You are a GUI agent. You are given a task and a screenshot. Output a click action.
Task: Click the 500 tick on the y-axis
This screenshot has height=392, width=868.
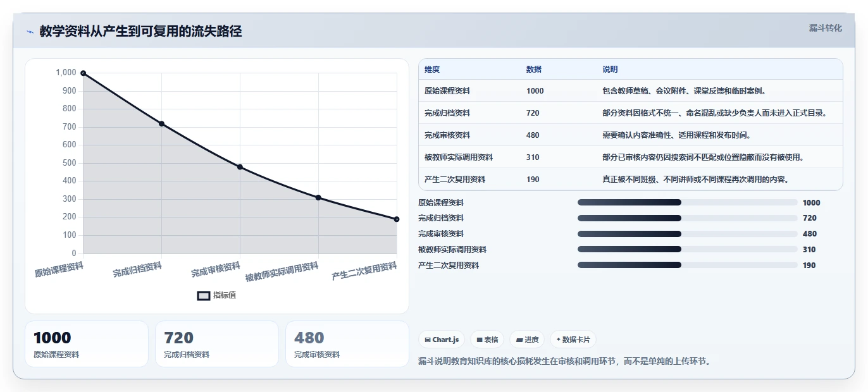(x=70, y=163)
